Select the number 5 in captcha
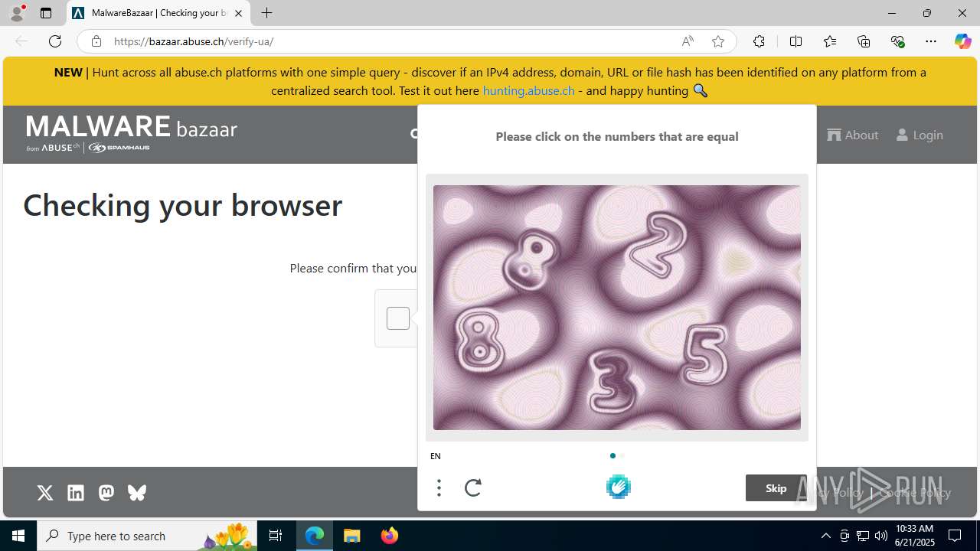Screen dimensions: 980x551 coord(704,354)
